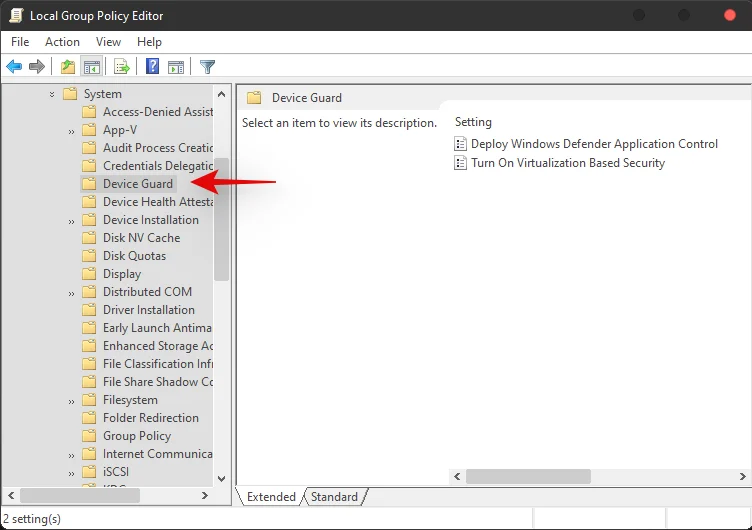Click the Back arrow toolbar icon
752x530 pixels.
14,67
